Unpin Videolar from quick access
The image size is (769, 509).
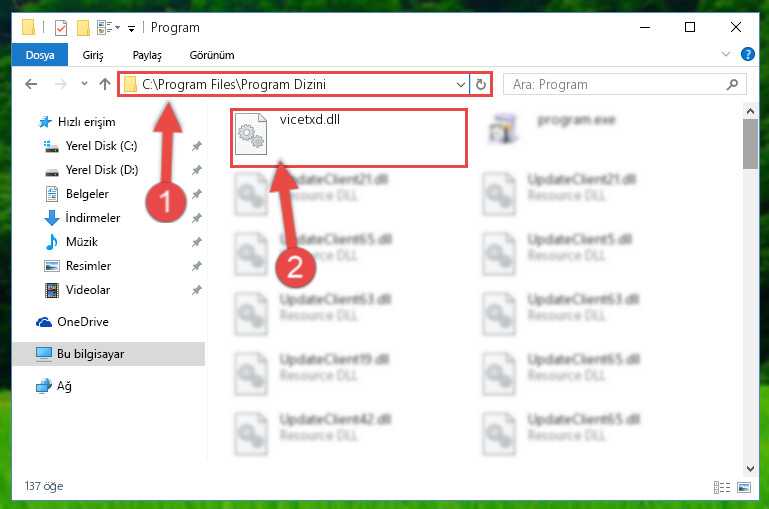click(x=197, y=290)
